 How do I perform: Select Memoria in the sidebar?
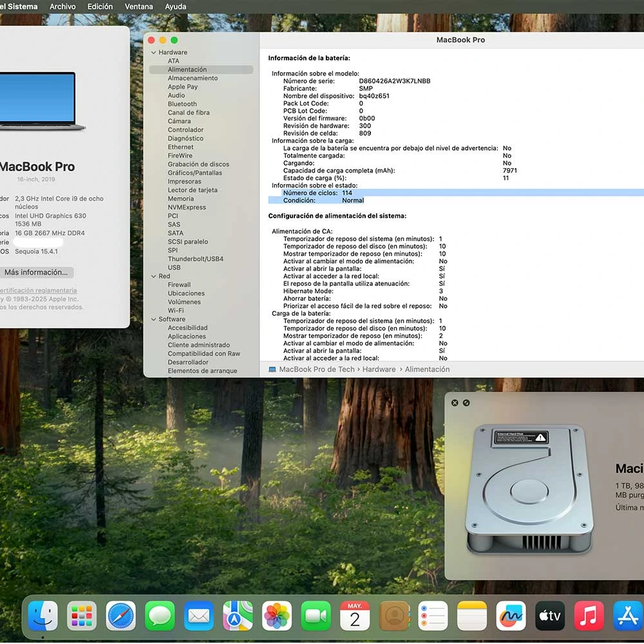[181, 199]
